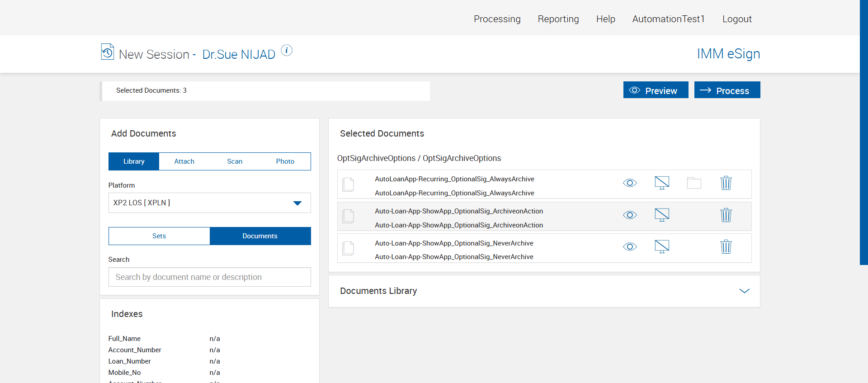Image resolution: width=868 pixels, height=383 pixels.
Task: Click folder icon on AlwaysArchive document row
Action: (x=694, y=183)
